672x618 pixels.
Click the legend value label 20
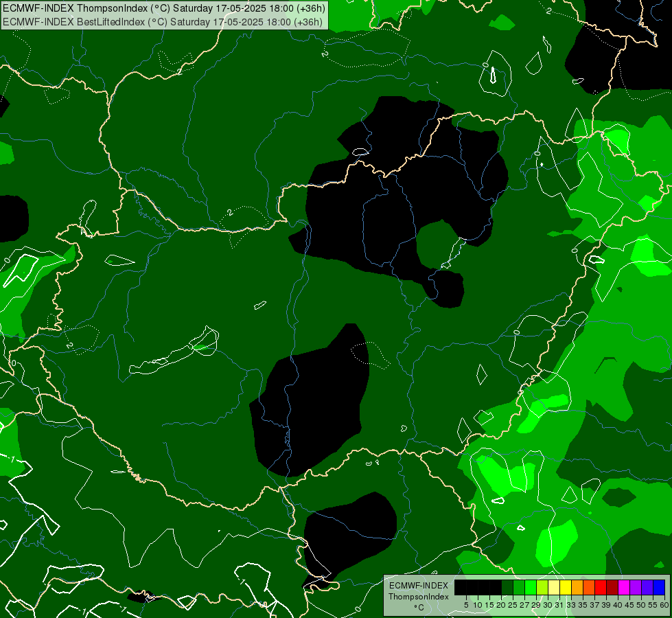(501, 605)
